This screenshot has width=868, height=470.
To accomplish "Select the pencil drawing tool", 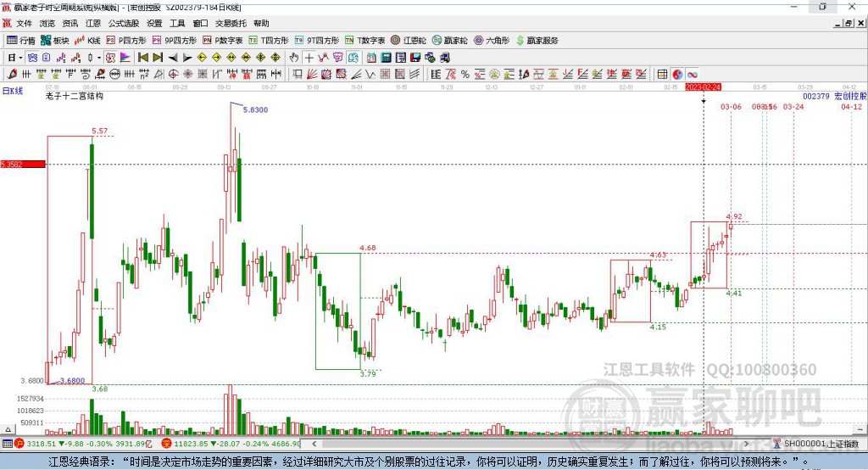I will pyautogui.click(x=12, y=75).
